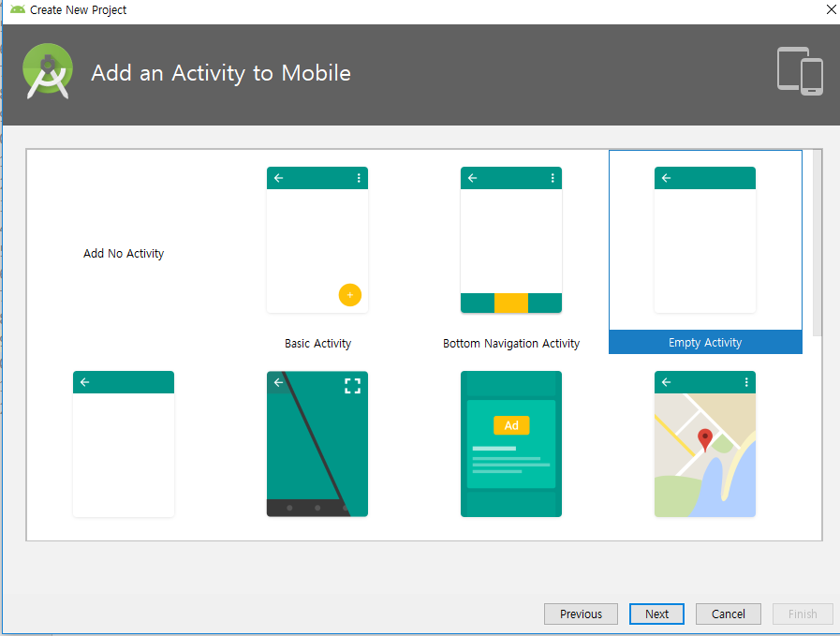Proceed with the Next button

[x=656, y=614]
